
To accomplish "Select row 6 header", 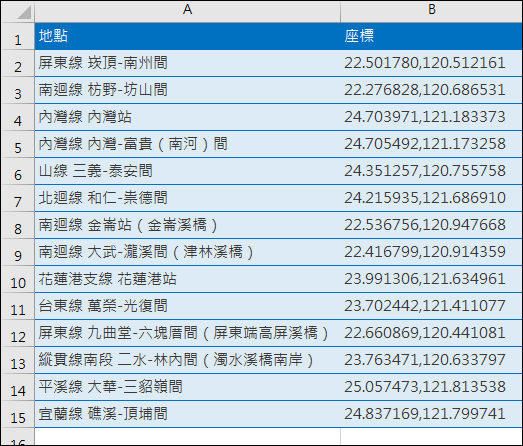I will click(18, 171).
